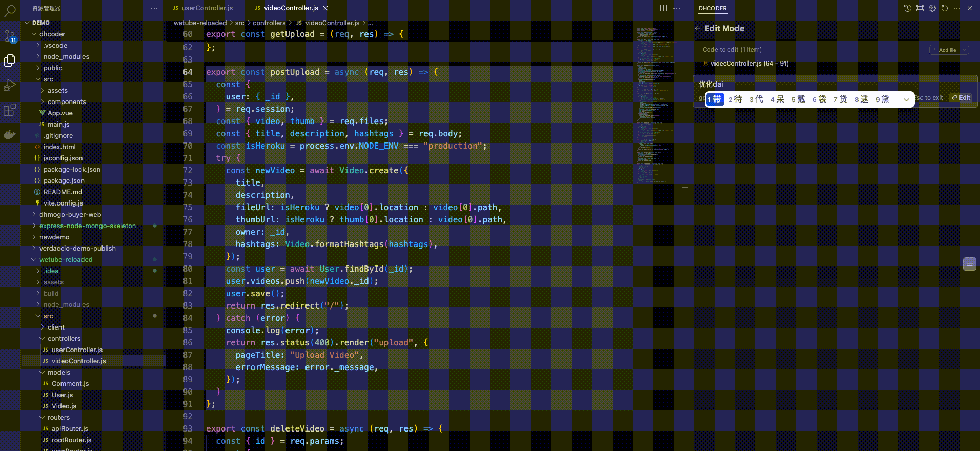The image size is (980, 451).
Task: Open Source Control with 11 changes badge
Action: (x=10, y=36)
